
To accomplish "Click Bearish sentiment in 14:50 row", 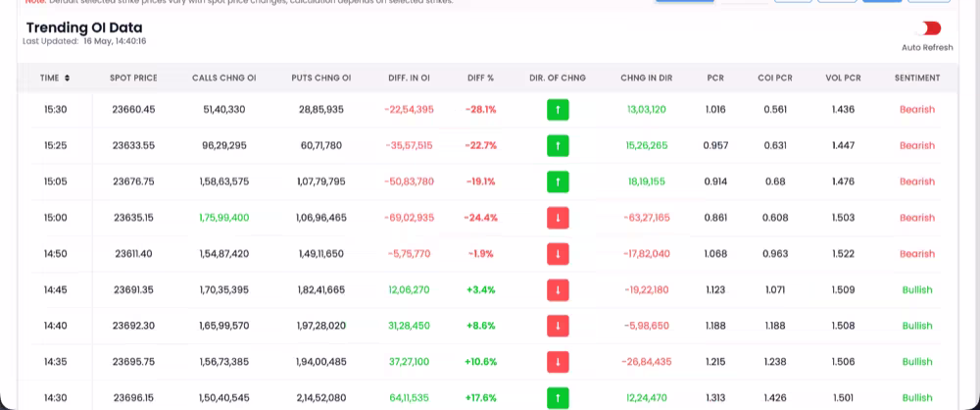I will 917,254.
